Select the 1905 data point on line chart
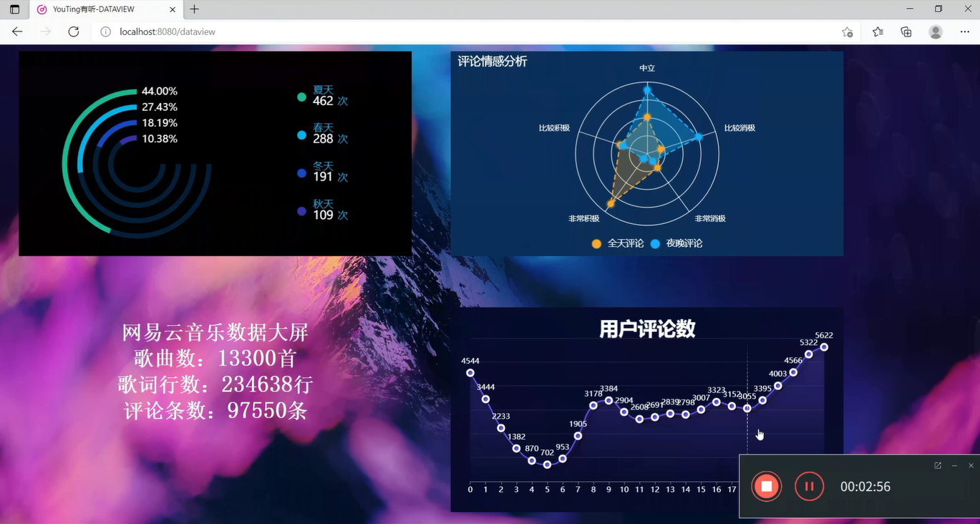 pos(578,436)
